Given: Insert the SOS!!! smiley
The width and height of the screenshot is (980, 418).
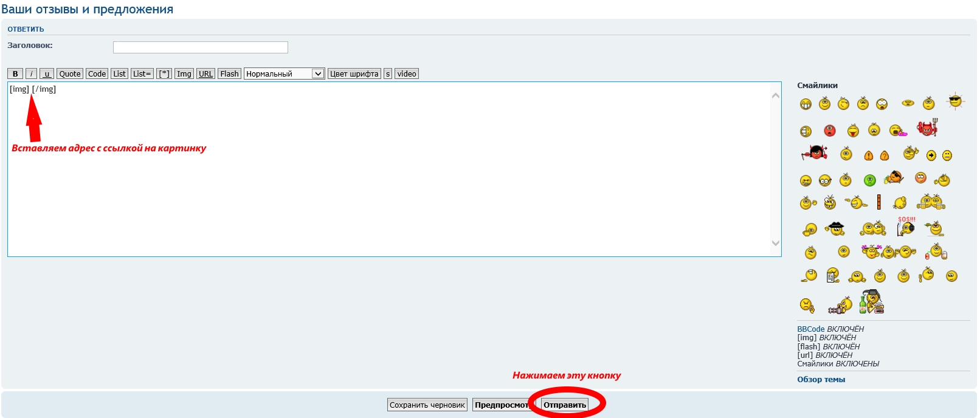Looking at the screenshot, I should point(906,227).
